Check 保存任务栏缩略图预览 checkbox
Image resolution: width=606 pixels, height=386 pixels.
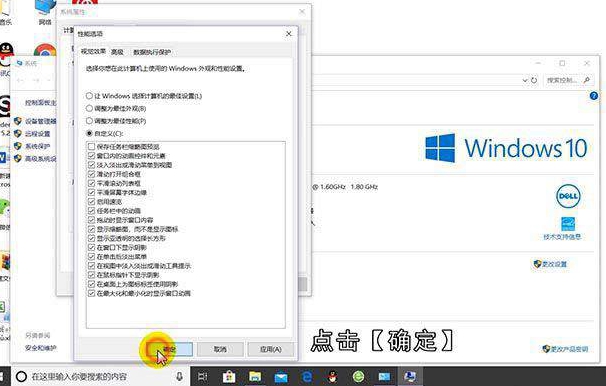92,146
